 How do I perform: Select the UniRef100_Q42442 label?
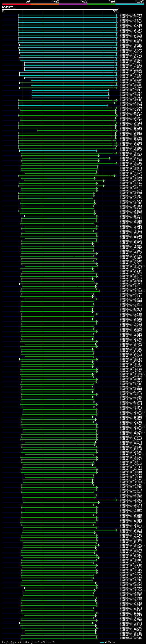tap(131, 32)
